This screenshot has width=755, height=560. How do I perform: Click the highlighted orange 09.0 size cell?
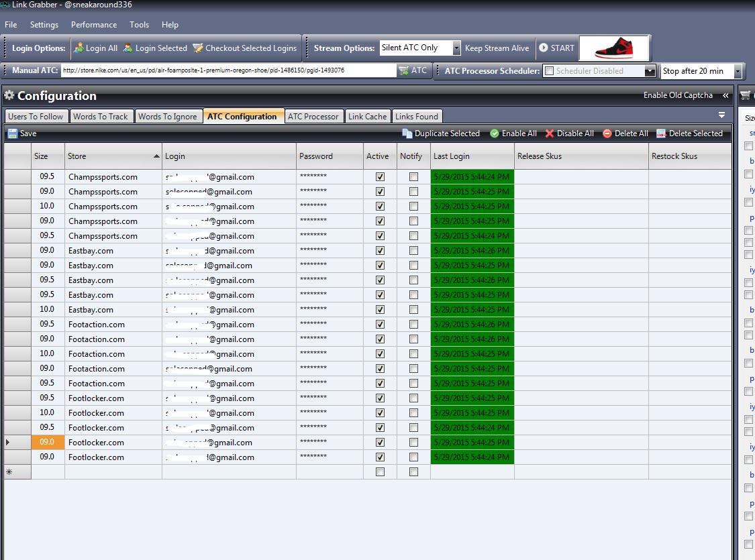click(48, 442)
